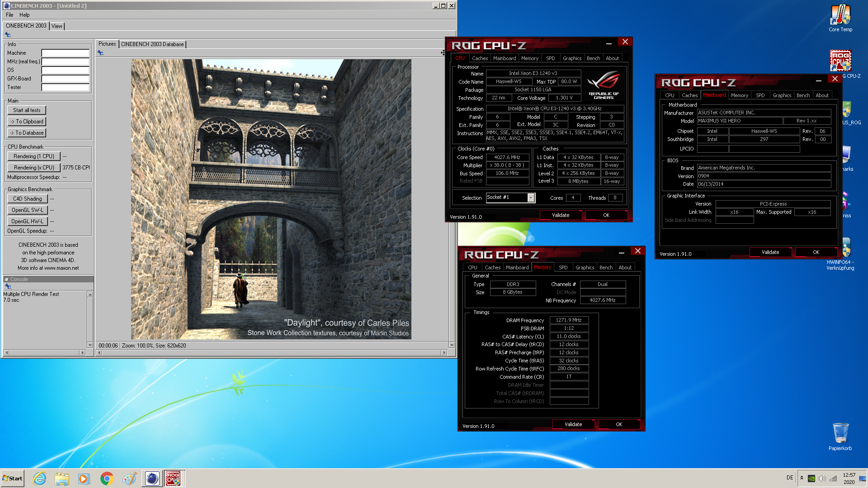Click the To Clipboard button
The height and width of the screenshot is (488, 868).
coord(27,122)
